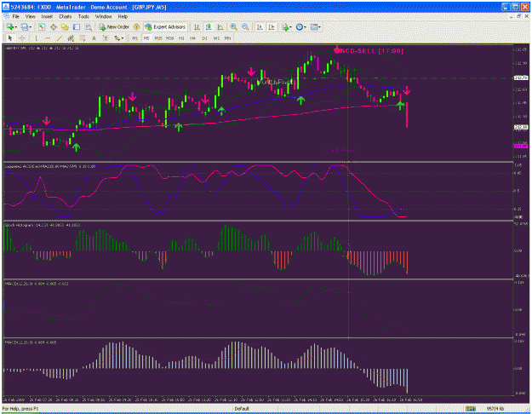
Task: Toggle chart Auto Scroll
Action: pos(260,26)
